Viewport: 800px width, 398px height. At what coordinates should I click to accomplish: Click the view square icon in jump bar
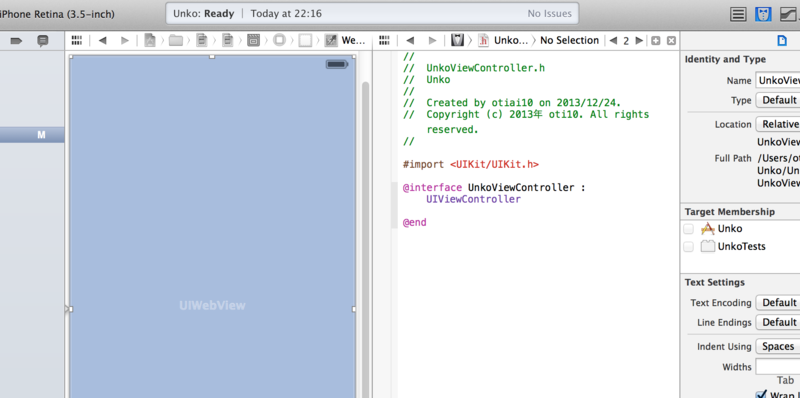click(x=305, y=40)
